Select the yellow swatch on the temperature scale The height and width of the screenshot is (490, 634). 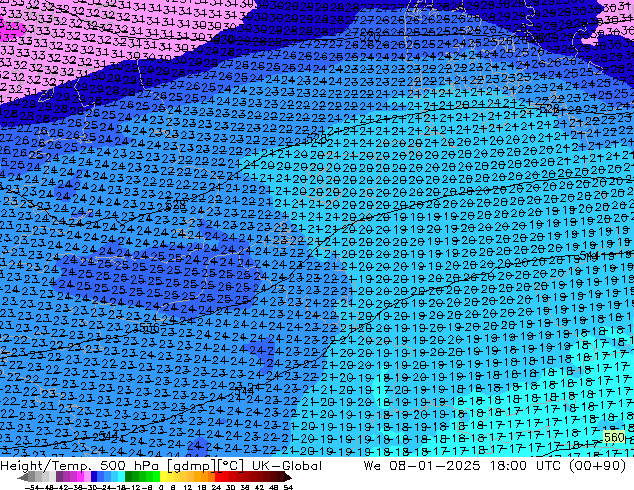tap(163, 477)
